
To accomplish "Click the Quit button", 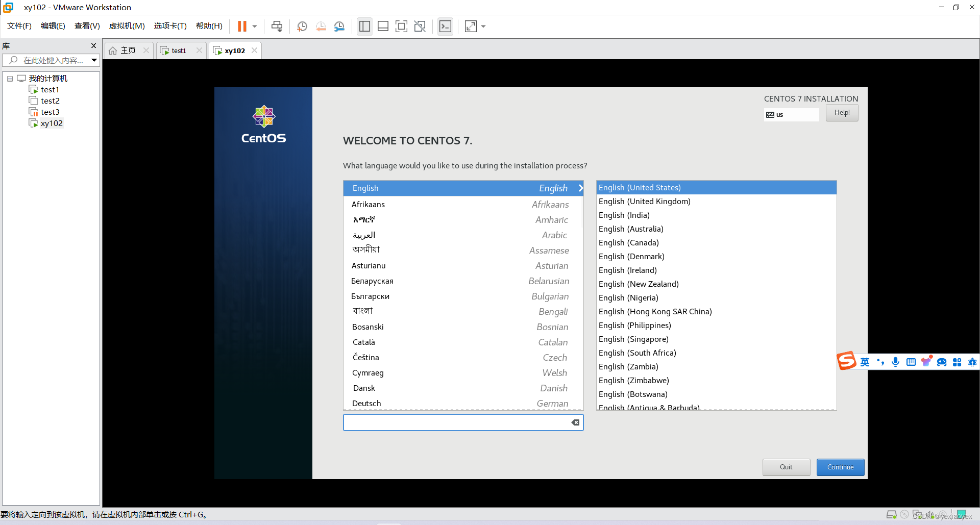I will pos(786,467).
